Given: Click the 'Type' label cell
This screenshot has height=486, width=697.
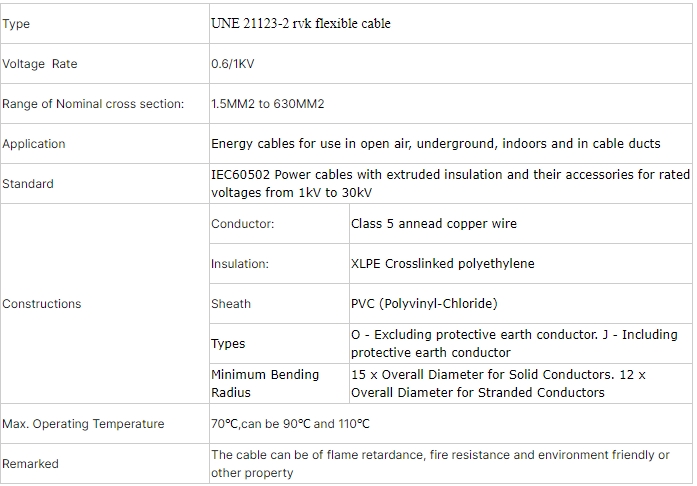Looking at the screenshot, I should pos(105,24).
